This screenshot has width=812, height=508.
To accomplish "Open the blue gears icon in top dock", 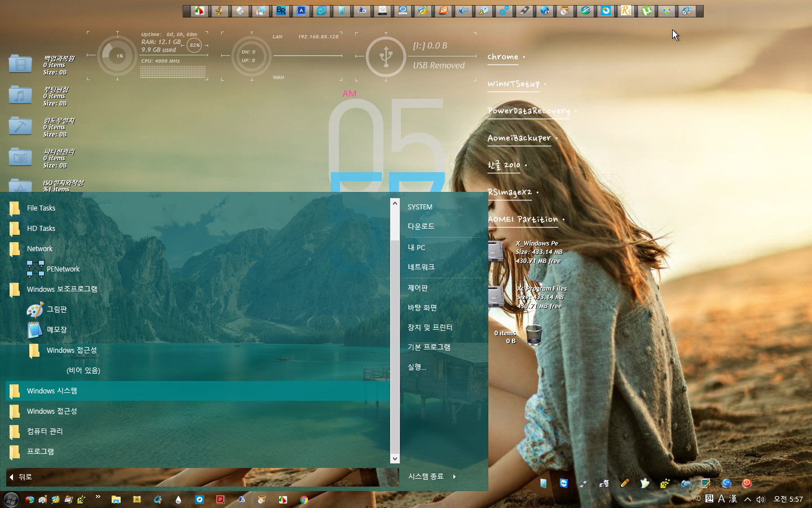I will 504,11.
